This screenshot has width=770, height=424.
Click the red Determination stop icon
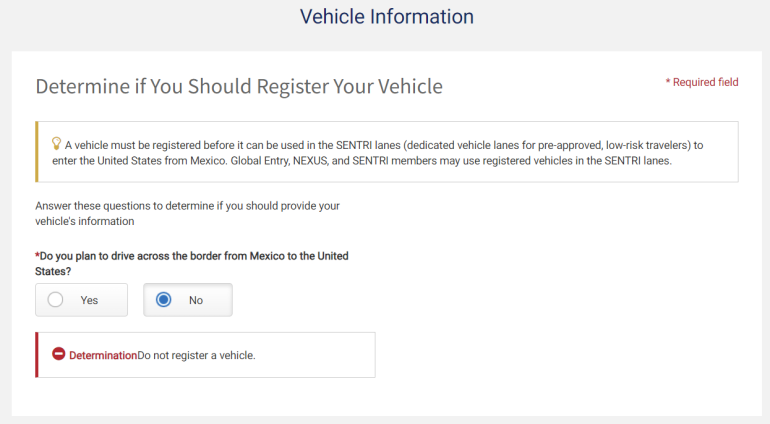point(58,355)
